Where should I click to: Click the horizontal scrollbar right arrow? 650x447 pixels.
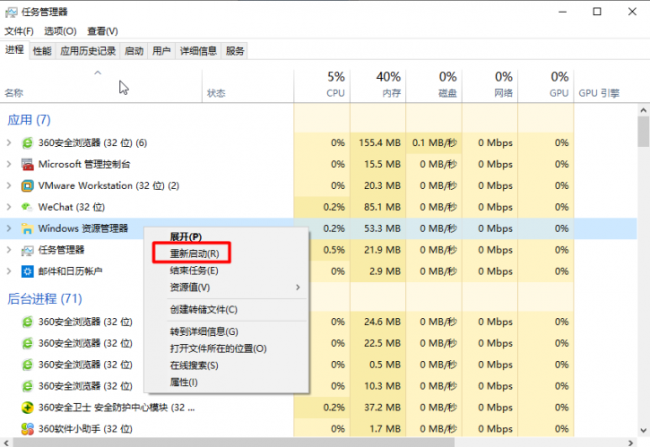(x=631, y=442)
